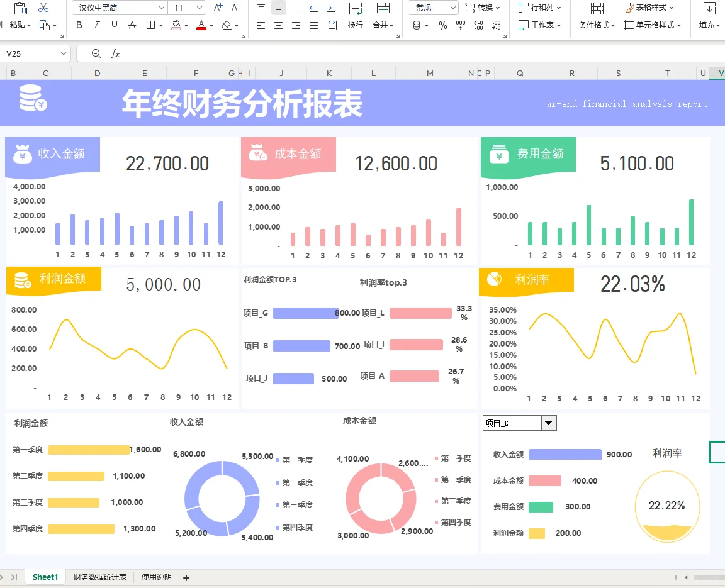The width and height of the screenshot is (725, 588).
Task: Toggle top vertical alignment
Action: [261, 8]
